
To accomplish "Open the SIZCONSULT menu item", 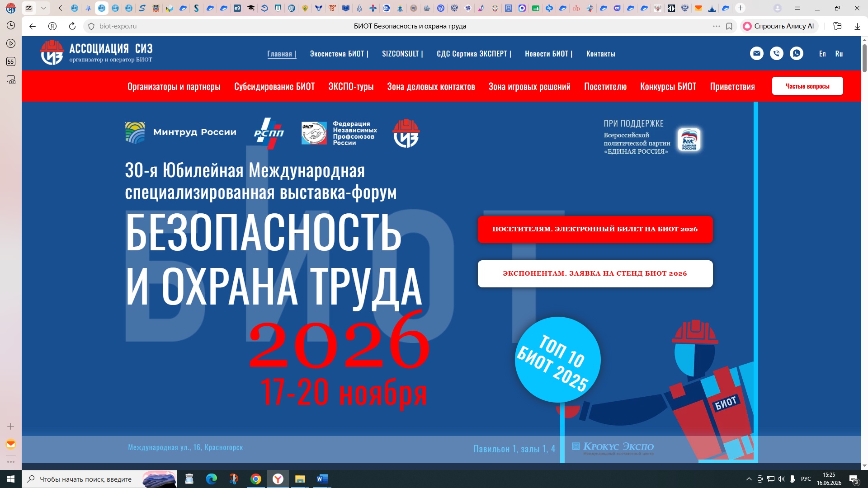I will point(402,54).
